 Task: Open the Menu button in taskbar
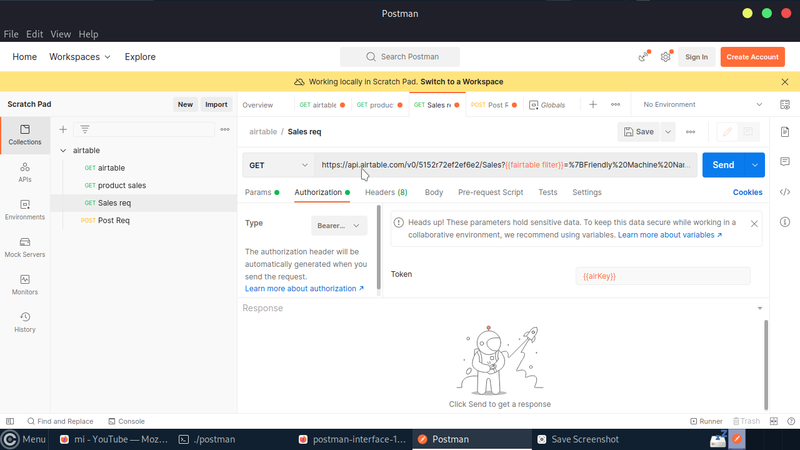coord(24,439)
